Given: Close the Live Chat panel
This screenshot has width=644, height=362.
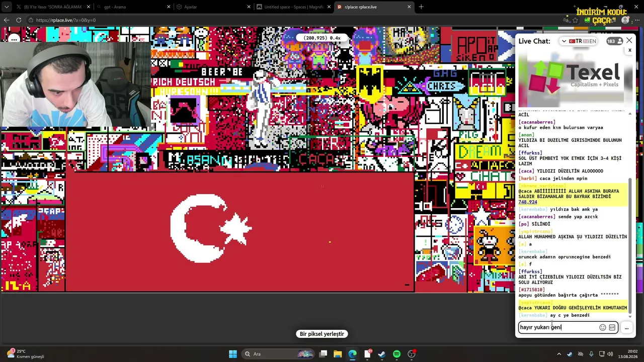Looking at the screenshot, I should (x=629, y=41).
